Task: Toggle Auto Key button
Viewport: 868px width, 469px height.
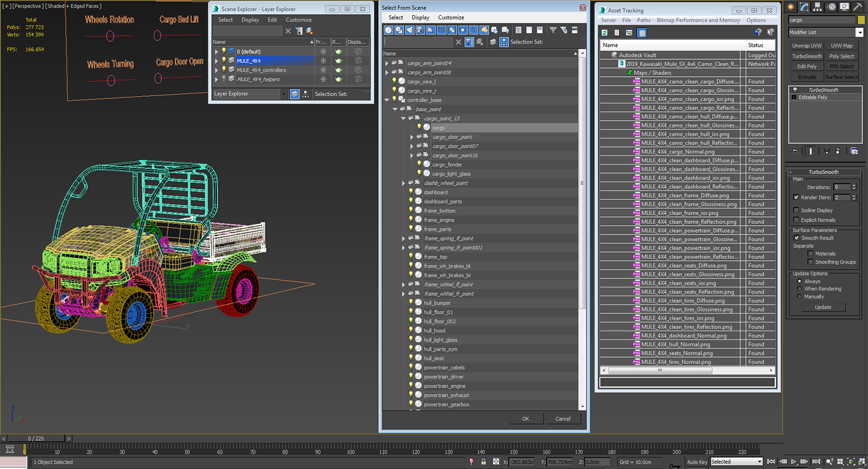Action: (x=697, y=461)
